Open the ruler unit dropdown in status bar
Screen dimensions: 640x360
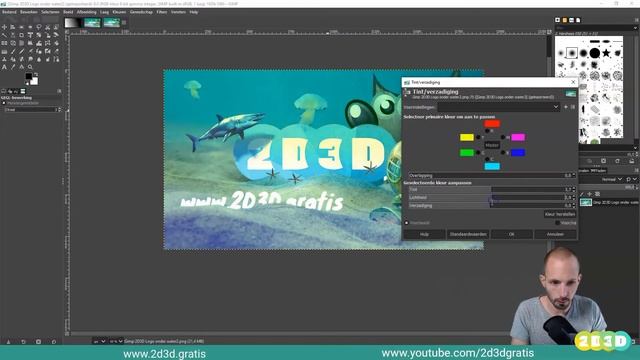[99, 341]
